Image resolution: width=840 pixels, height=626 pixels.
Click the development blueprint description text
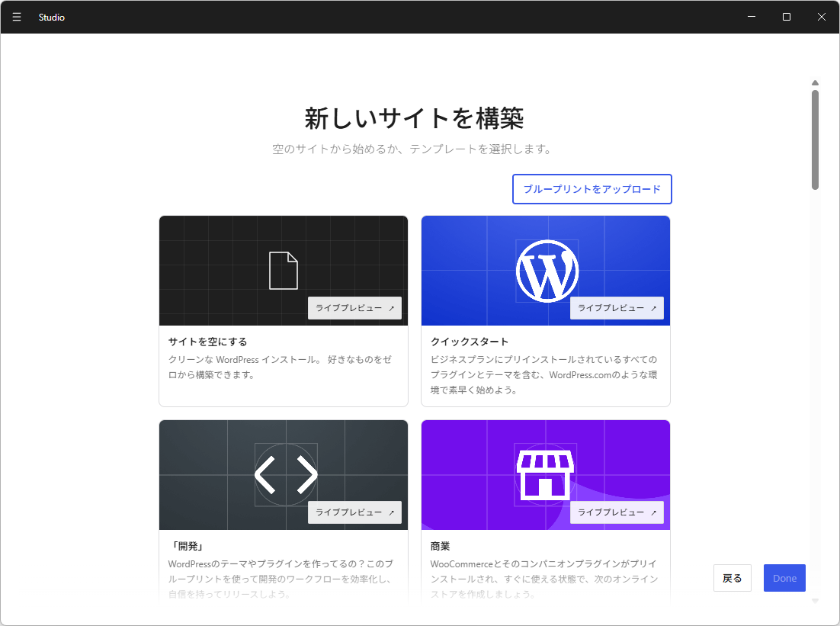tap(281, 579)
